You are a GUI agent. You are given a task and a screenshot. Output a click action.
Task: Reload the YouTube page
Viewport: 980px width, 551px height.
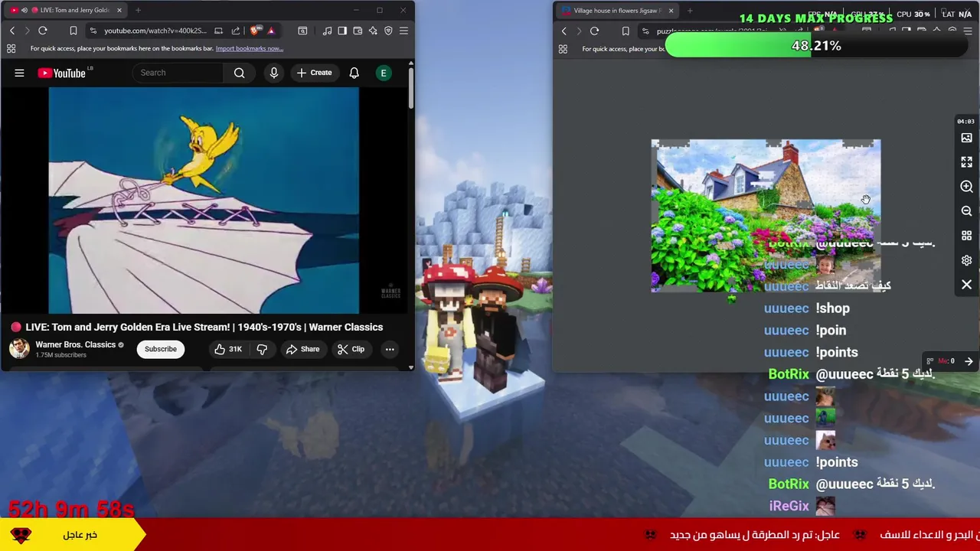point(43,31)
